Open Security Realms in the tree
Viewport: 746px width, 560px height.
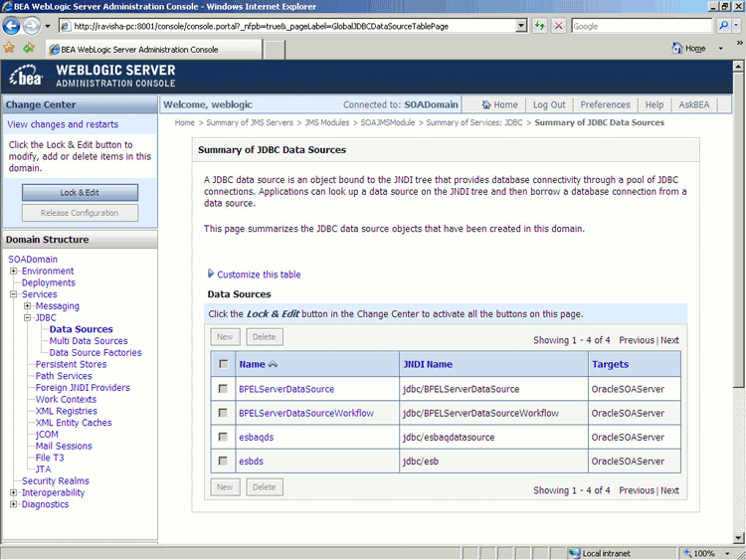click(56, 480)
